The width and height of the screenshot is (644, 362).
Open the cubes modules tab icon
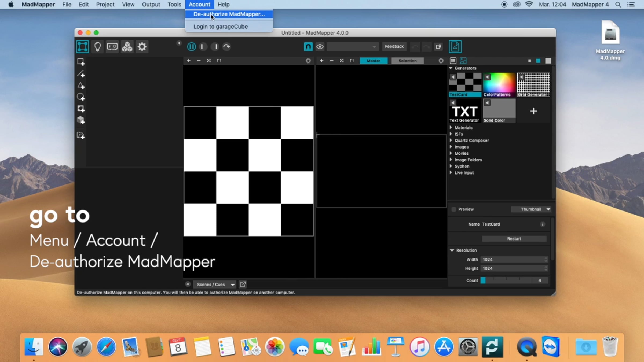click(127, 47)
